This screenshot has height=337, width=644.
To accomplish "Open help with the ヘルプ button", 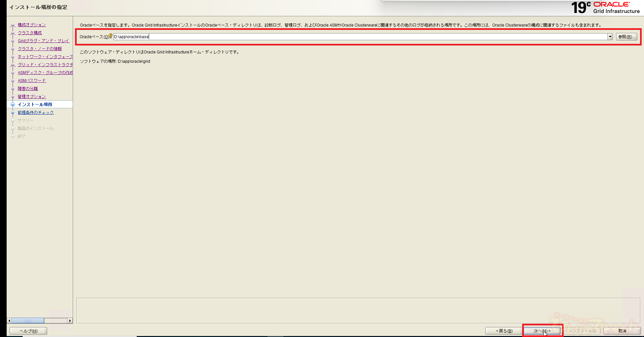I will (28, 331).
